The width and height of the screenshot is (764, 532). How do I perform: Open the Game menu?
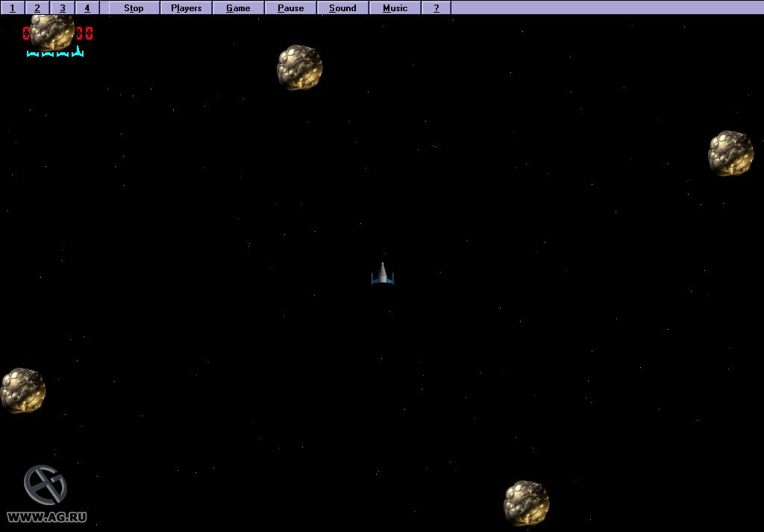click(x=238, y=7)
